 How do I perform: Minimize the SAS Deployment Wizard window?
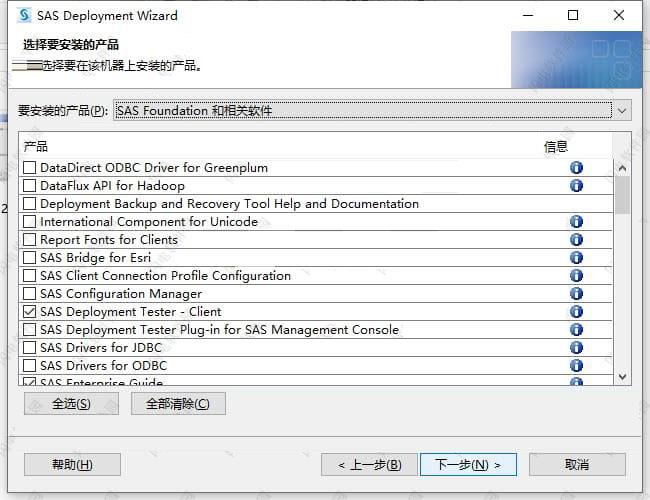pyautogui.click(x=528, y=15)
